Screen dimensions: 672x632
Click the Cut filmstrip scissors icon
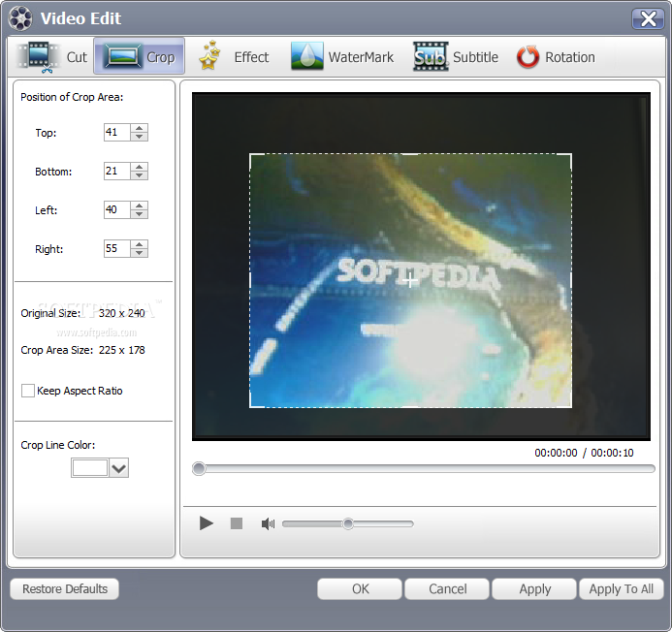click(39, 57)
